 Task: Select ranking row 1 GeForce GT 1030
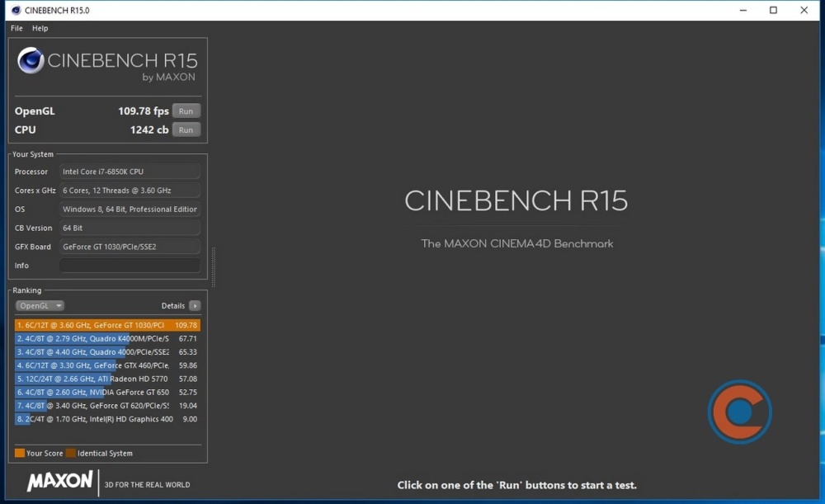click(x=107, y=325)
